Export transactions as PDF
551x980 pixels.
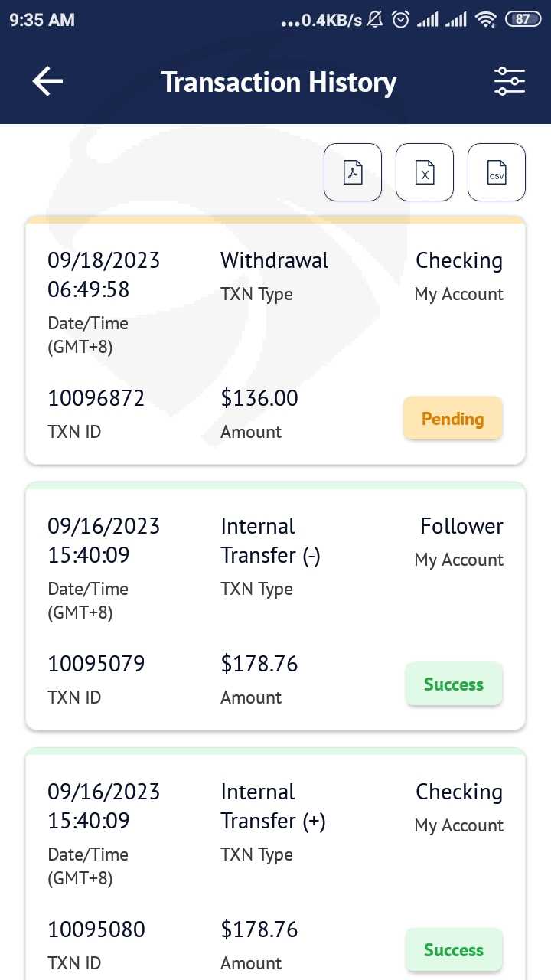point(353,172)
